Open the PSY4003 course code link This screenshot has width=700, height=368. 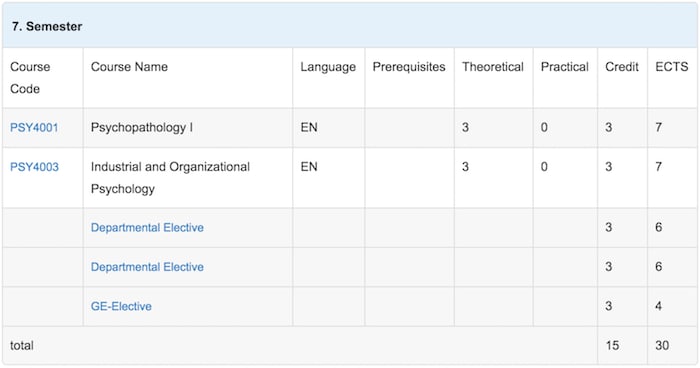click(34, 167)
